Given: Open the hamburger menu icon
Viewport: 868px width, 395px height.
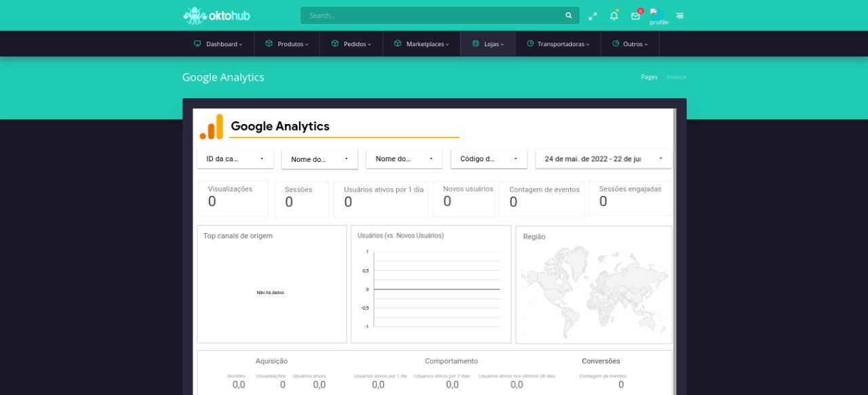Looking at the screenshot, I should click(x=679, y=16).
